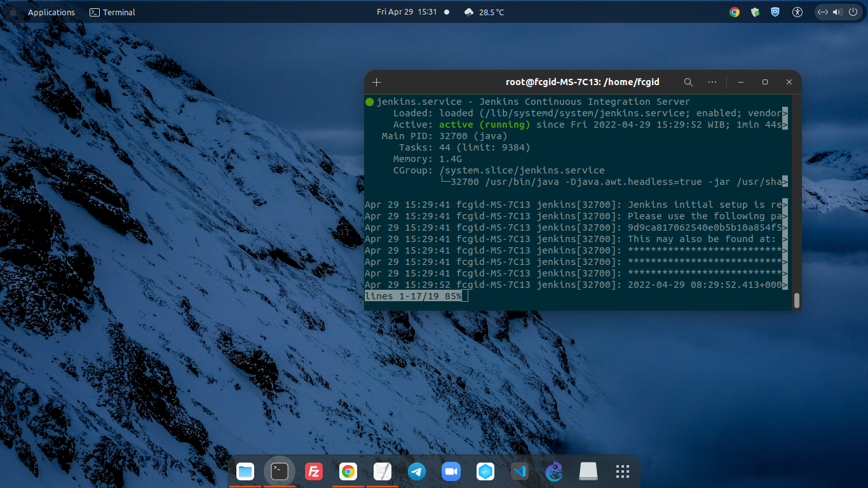
Task: Open Google Chrome from the dock
Action: [x=348, y=471]
